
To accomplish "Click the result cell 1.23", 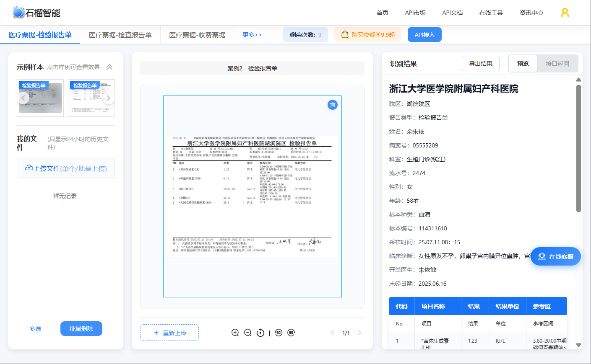I will [x=473, y=341].
